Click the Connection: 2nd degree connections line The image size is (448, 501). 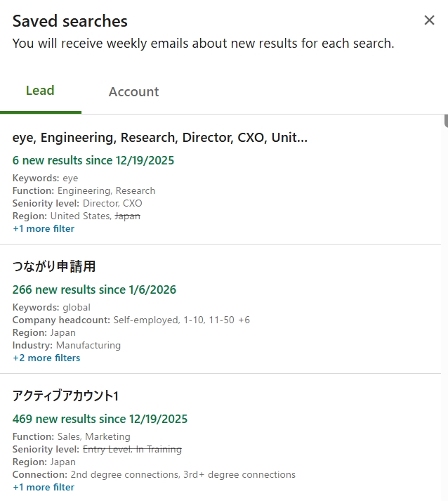coord(154,474)
